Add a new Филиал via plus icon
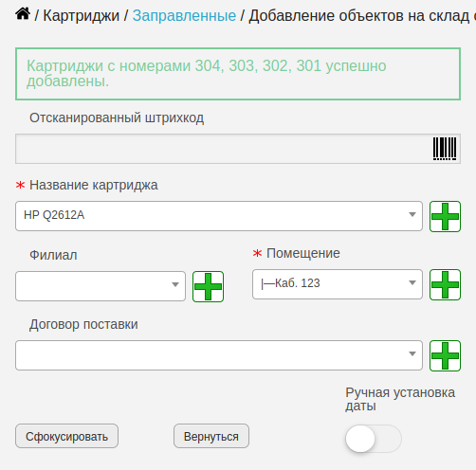 click(208, 286)
